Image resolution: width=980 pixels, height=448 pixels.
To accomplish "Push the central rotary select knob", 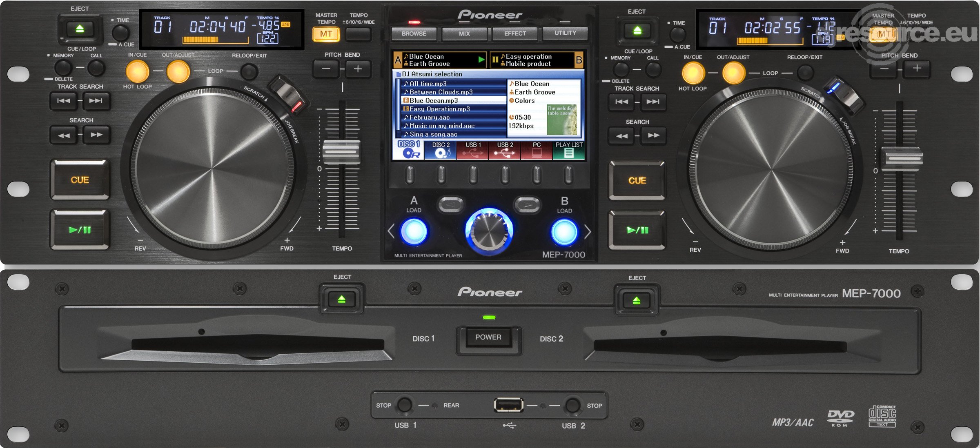I will [489, 231].
